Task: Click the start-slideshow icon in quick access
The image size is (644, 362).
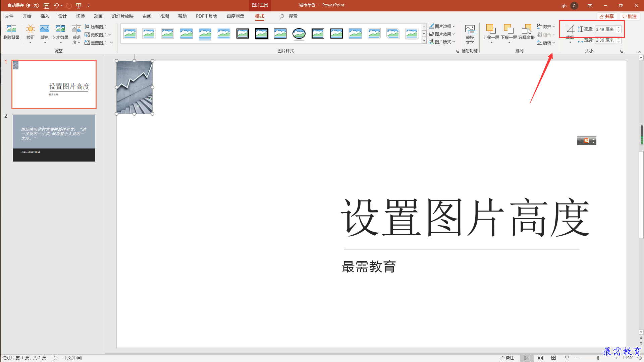Action: (x=79, y=6)
